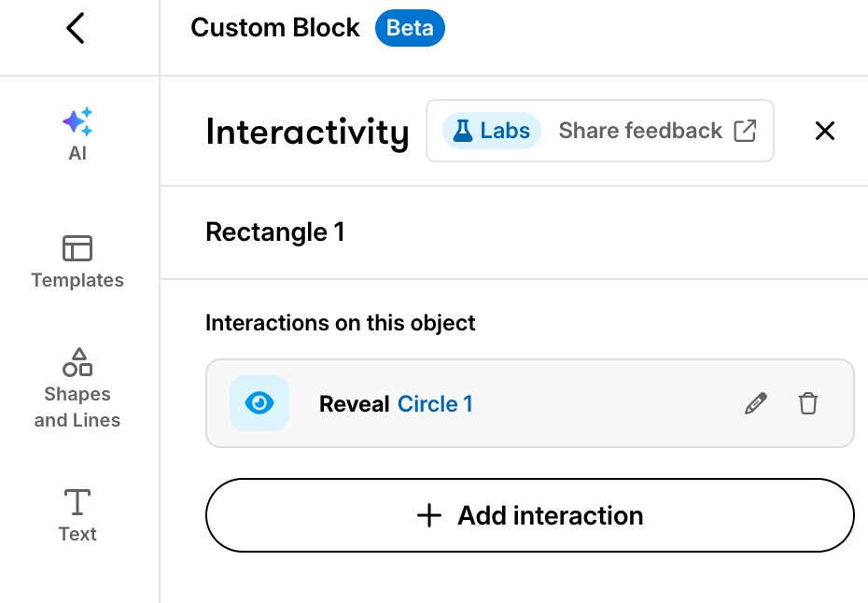Select the Rectangle 1 object name

coord(275,232)
